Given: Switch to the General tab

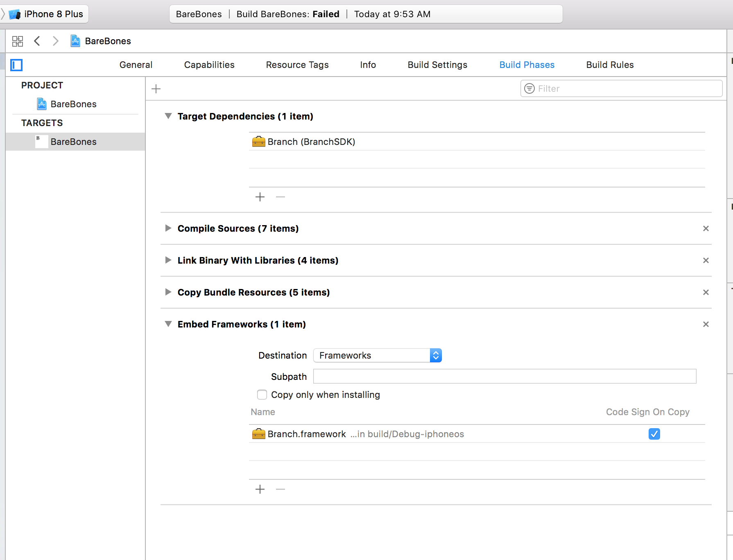Looking at the screenshot, I should 136,65.
